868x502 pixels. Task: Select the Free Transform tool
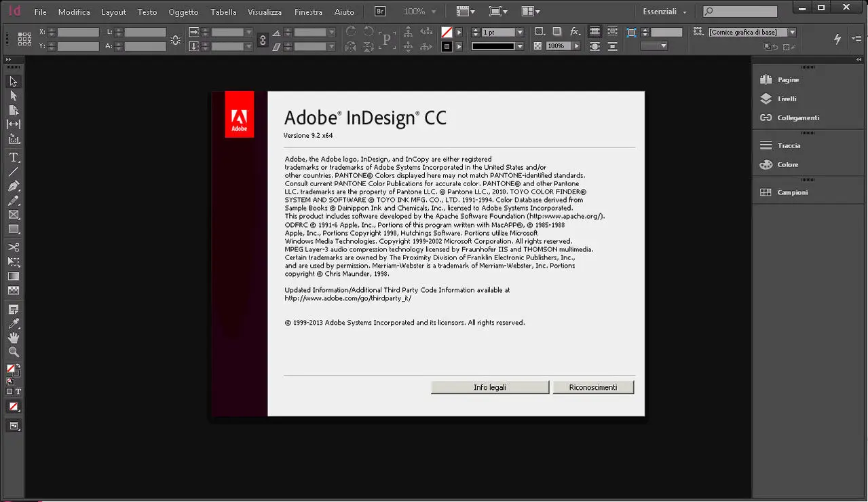14,262
